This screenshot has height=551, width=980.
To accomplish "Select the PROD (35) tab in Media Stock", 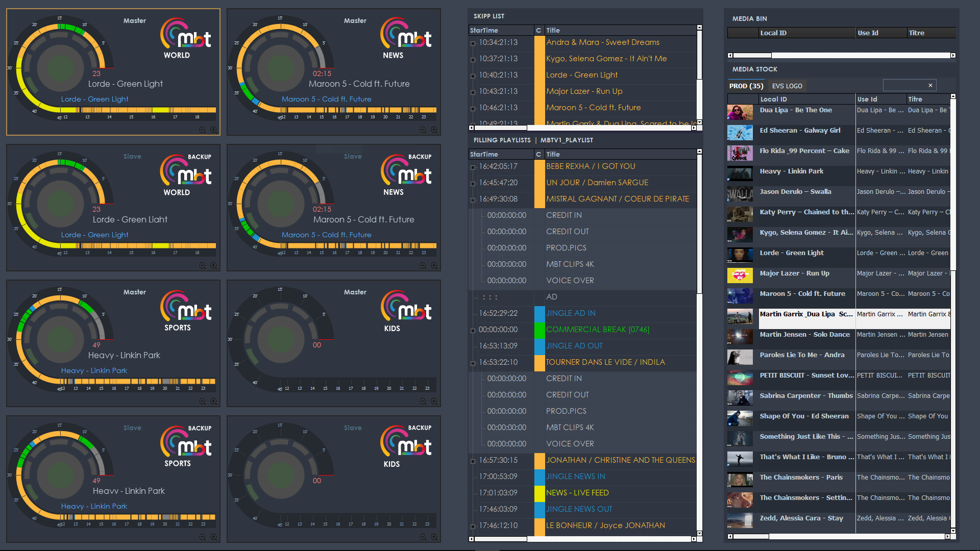I will (746, 86).
